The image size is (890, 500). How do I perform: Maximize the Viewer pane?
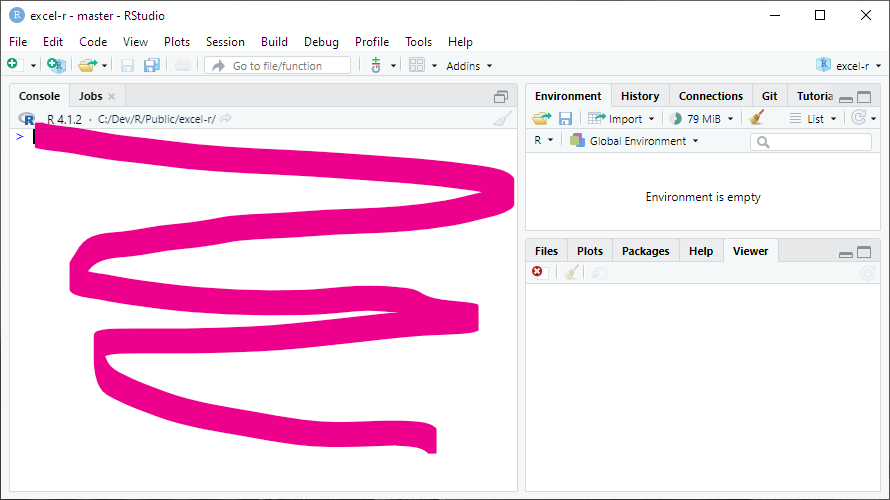[x=864, y=253]
